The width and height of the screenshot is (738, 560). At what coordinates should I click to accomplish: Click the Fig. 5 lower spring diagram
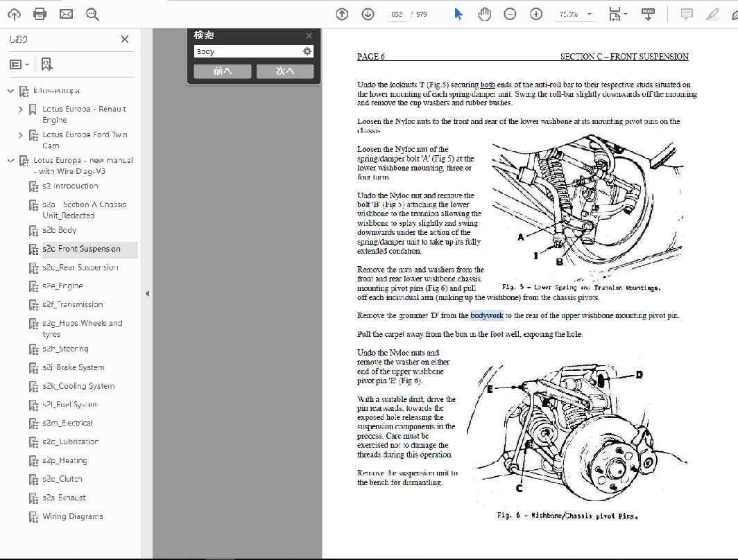pyautogui.click(x=587, y=208)
